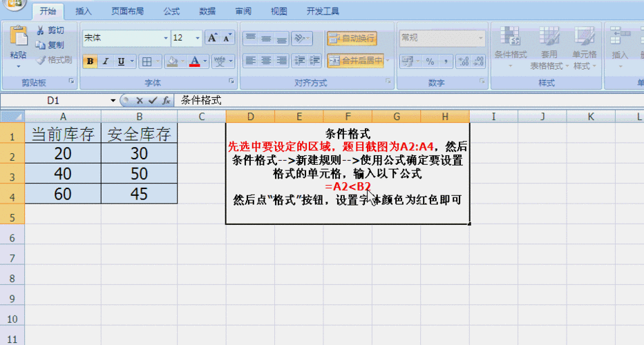This screenshot has width=644, height=345.
Task: Click Insert Function fx button
Action: 166,101
